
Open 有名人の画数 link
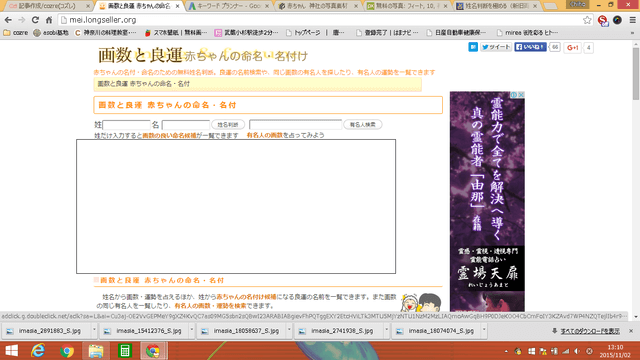coord(264,135)
